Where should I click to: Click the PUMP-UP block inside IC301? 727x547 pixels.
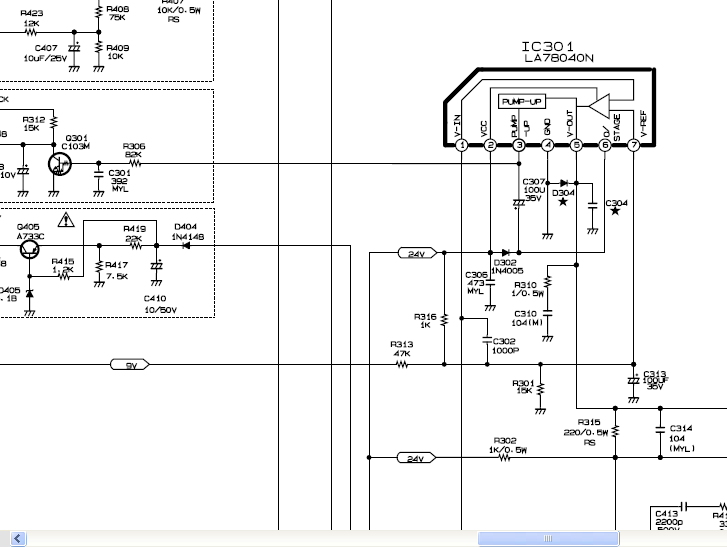(522, 101)
